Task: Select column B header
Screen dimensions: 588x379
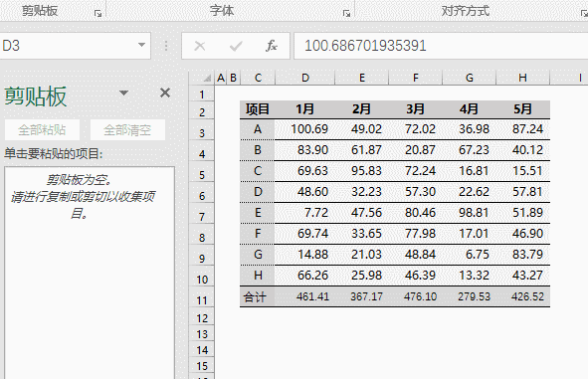Action: tap(233, 78)
